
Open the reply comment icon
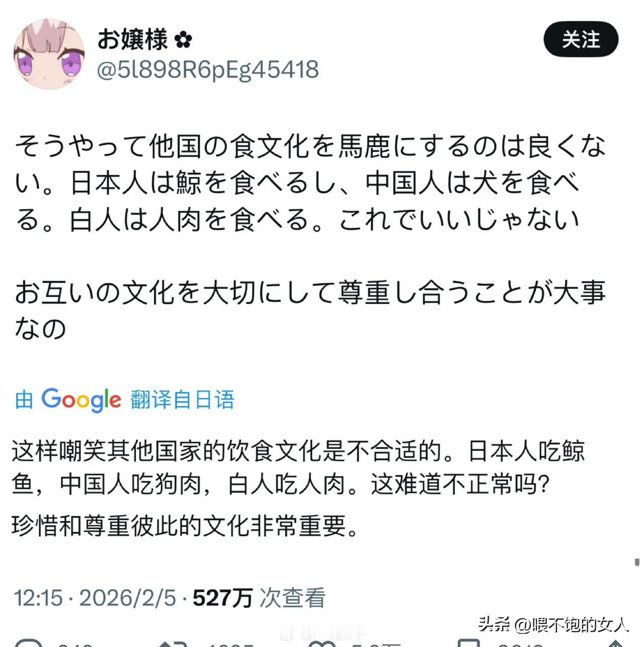point(29,643)
